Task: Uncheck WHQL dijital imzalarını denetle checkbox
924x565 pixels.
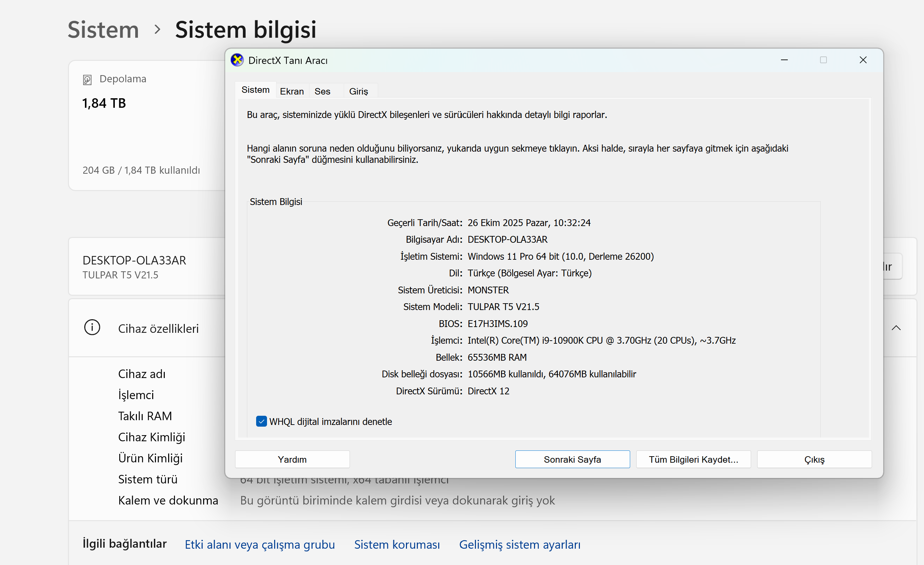Action: click(261, 421)
